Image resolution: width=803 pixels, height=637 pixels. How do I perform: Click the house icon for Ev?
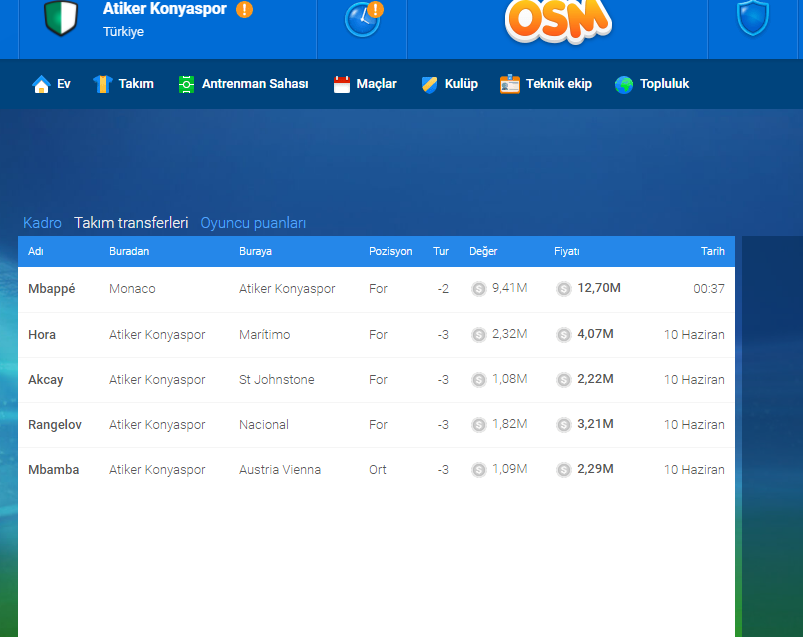pos(41,84)
